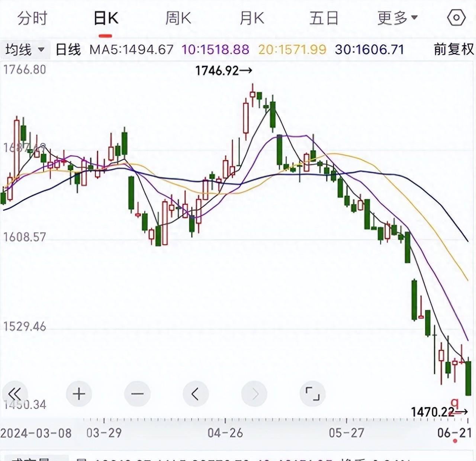Select the 五日 five-day tab
The height and width of the screenshot is (461, 476).
click(x=324, y=18)
